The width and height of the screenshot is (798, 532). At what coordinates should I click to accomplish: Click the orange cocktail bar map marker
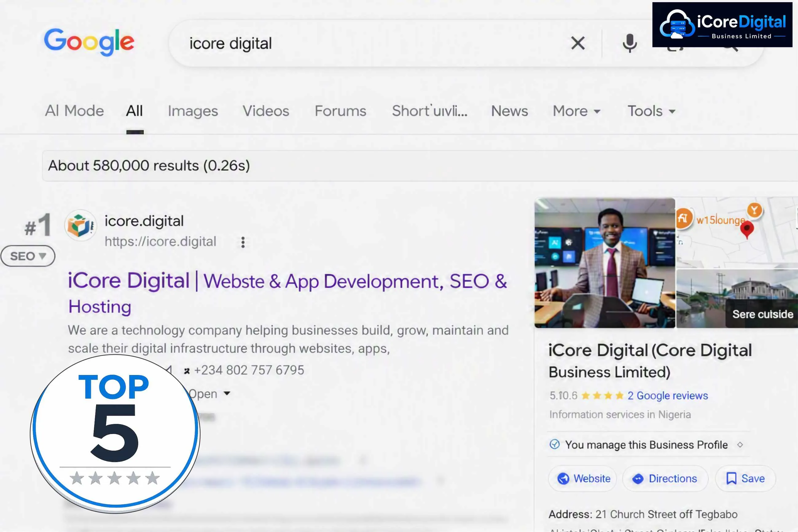click(754, 210)
